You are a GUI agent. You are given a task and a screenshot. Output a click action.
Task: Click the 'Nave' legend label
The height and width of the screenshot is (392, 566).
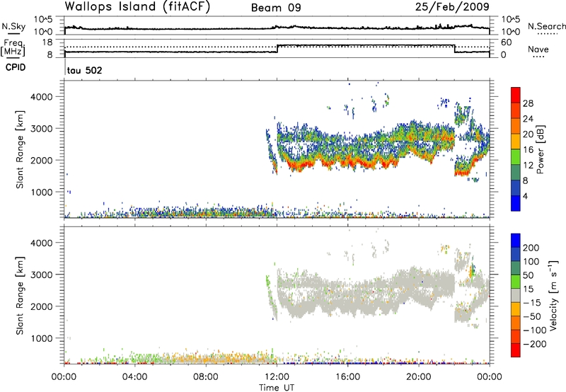(538, 49)
